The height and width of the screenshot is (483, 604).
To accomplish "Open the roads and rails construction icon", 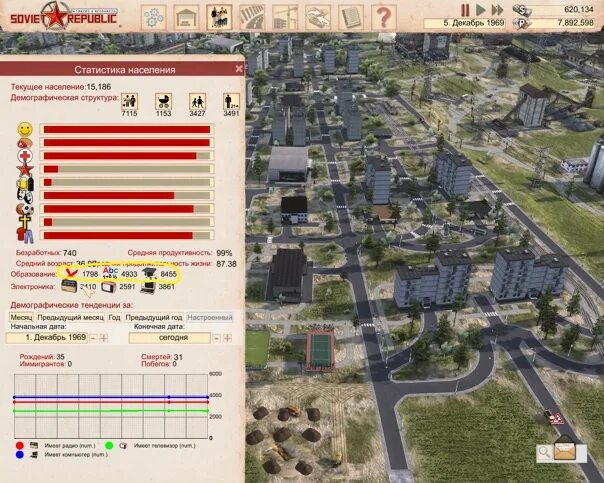I will pos(252,17).
